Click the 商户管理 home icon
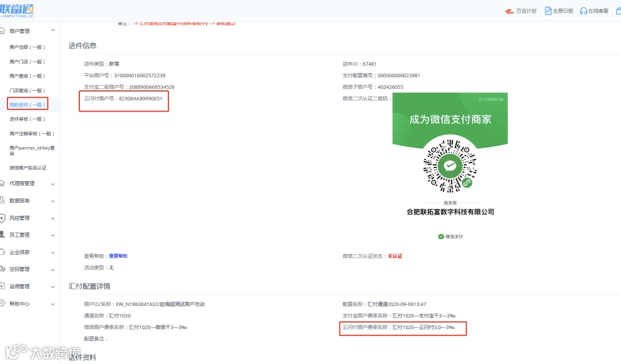 tap(2, 30)
